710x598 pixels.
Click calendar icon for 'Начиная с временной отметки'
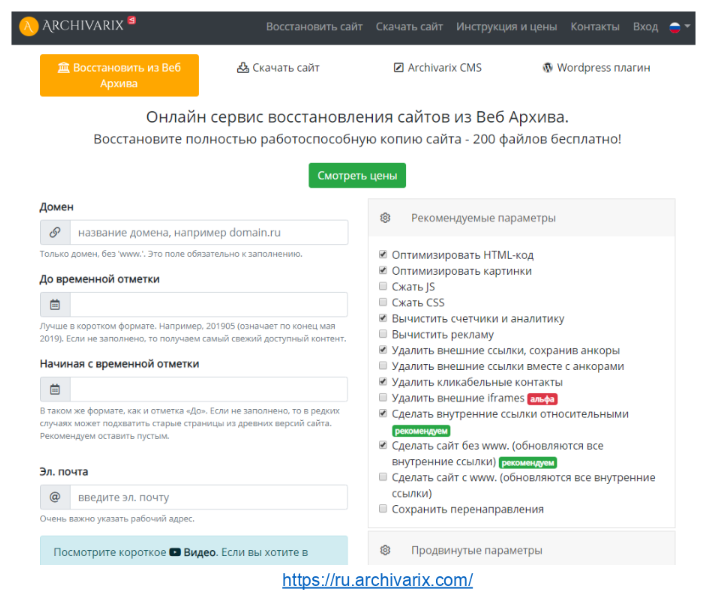[55, 390]
